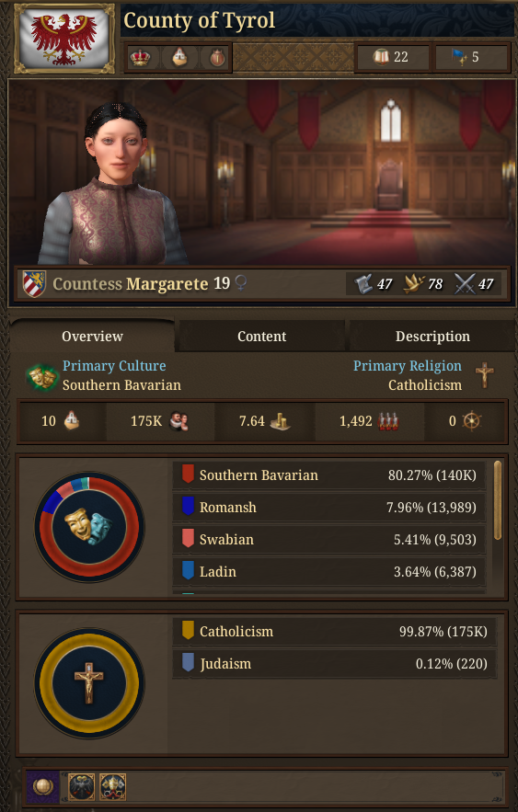
Task: Select the Judaism religion row
Action: point(335,663)
